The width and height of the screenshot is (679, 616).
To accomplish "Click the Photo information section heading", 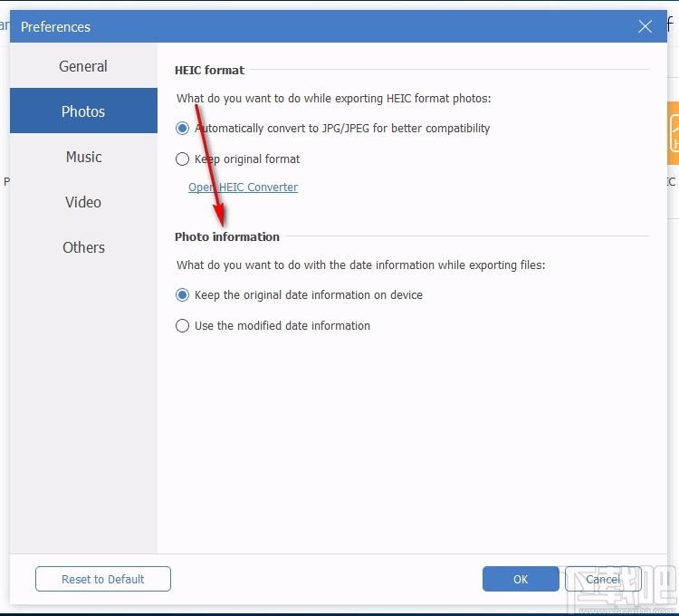I will coord(227,236).
